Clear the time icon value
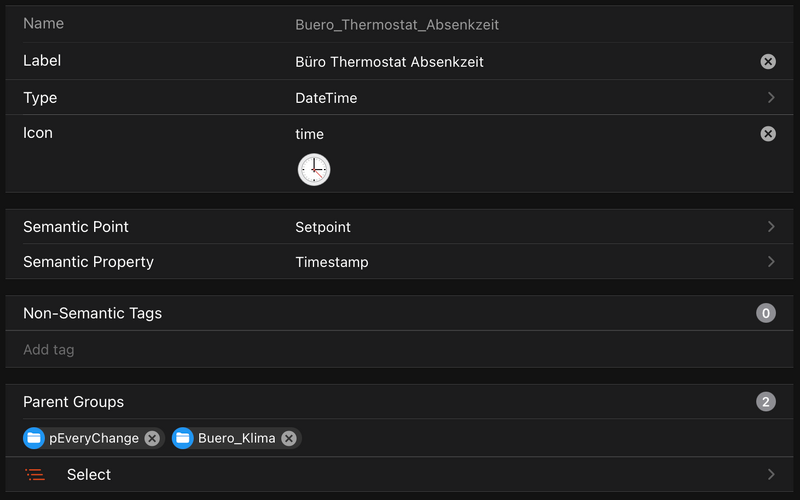Image resolution: width=800 pixels, height=500 pixels. click(768, 134)
